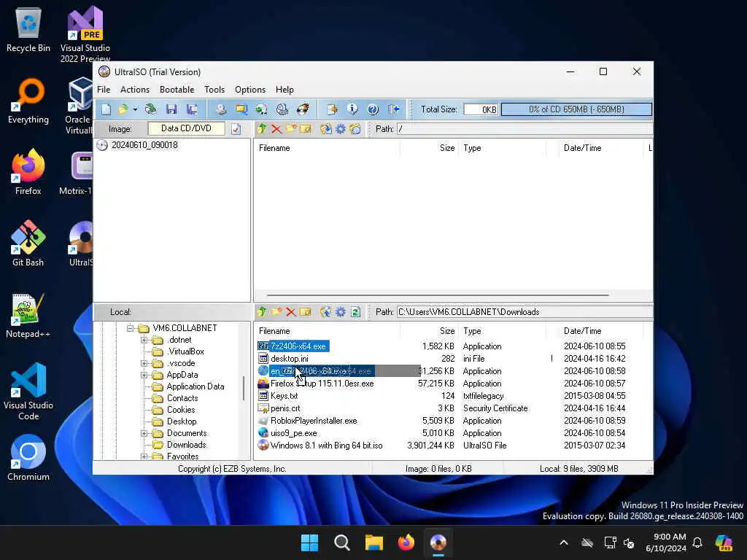Click the New image toolbar icon
Viewport: 747px width, 560px height.
[x=106, y=109]
